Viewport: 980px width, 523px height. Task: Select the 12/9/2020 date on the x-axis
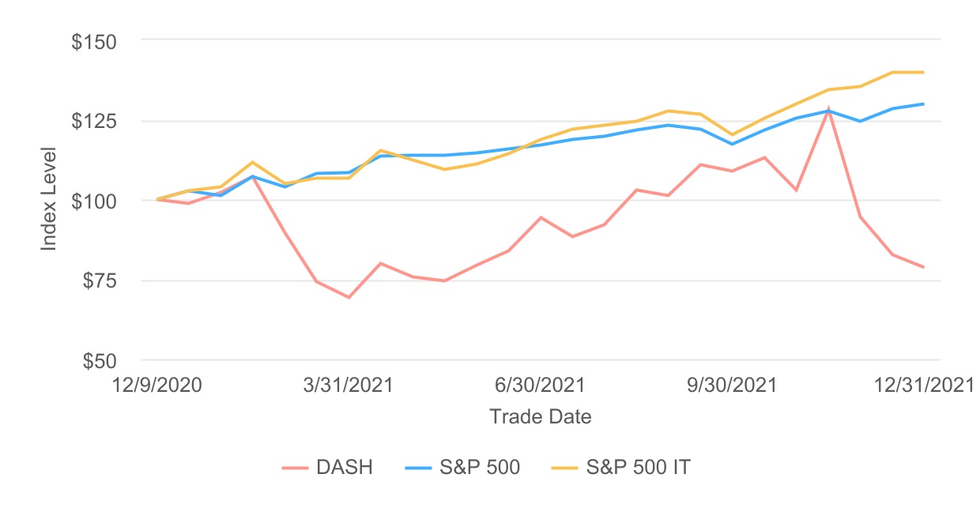pos(158,385)
